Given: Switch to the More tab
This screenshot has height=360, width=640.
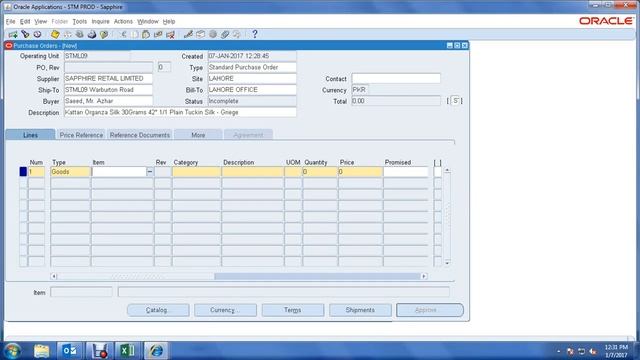Looking at the screenshot, I should [x=198, y=135].
